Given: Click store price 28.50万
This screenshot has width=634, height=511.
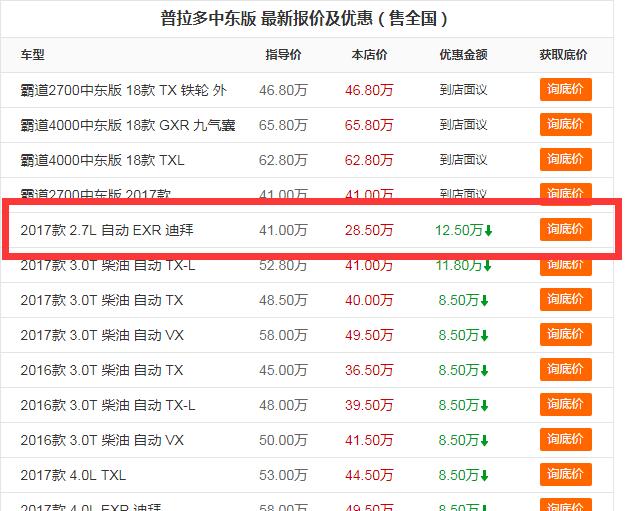Looking at the screenshot, I should click(x=369, y=230).
